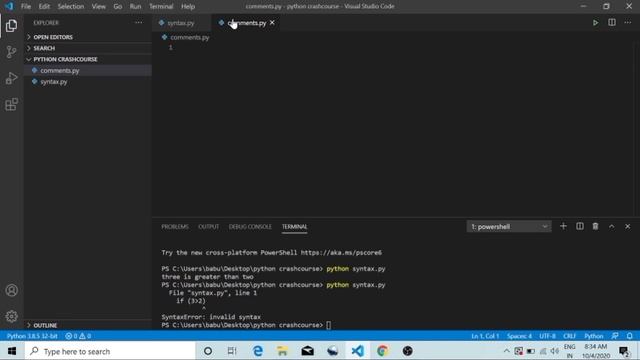Viewport: 640px width, 360px height.
Task: Open the Run menu
Action: click(135, 7)
